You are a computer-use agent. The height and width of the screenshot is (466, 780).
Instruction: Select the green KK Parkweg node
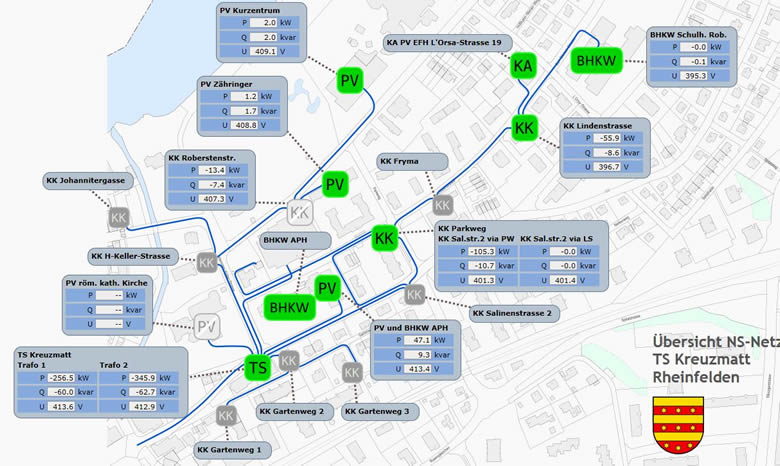[x=385, y=238]
